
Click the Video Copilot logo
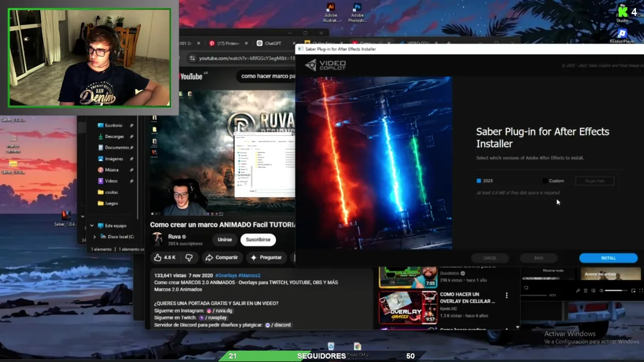tap(326, 65)
